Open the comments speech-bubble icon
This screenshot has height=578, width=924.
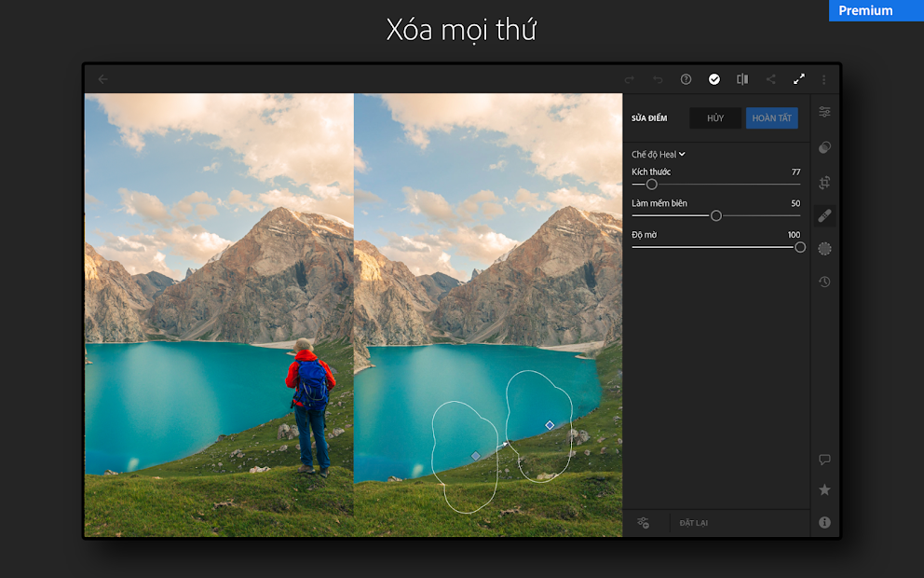point(824,460)
